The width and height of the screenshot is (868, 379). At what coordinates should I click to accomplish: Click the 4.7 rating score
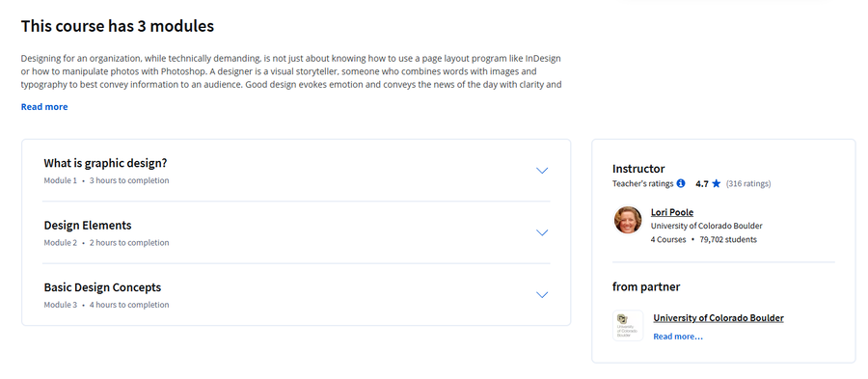pos(702,183)
